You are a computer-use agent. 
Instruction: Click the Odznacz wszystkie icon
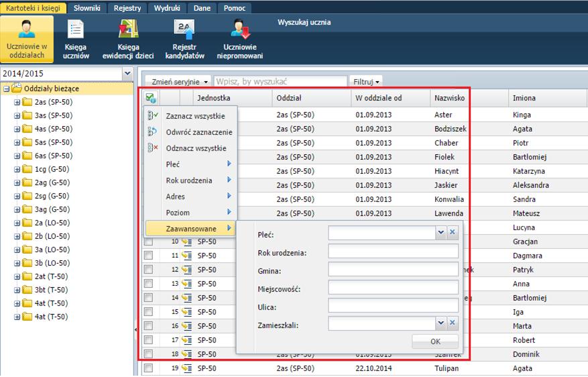coord(153,148)
